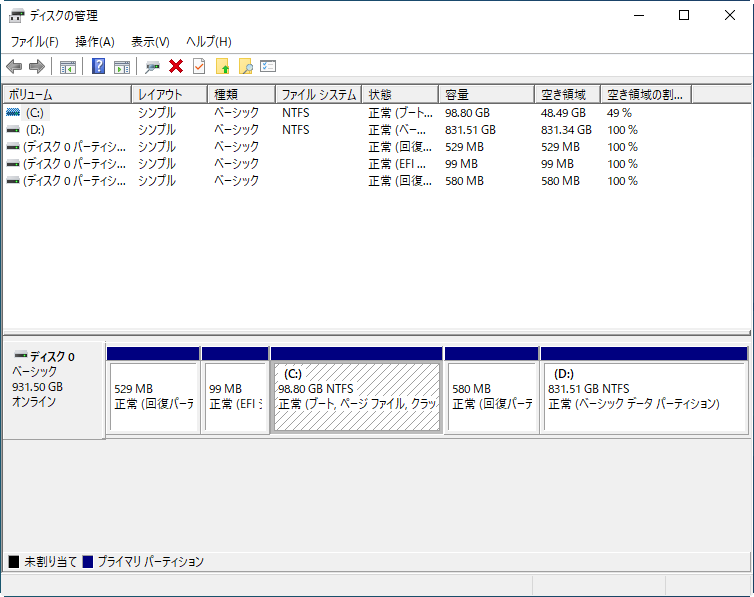Click the 98.80 GB capacity cell
Viewport: 754px width, 597px height.
pyautogui.click(x=467, y=113)
